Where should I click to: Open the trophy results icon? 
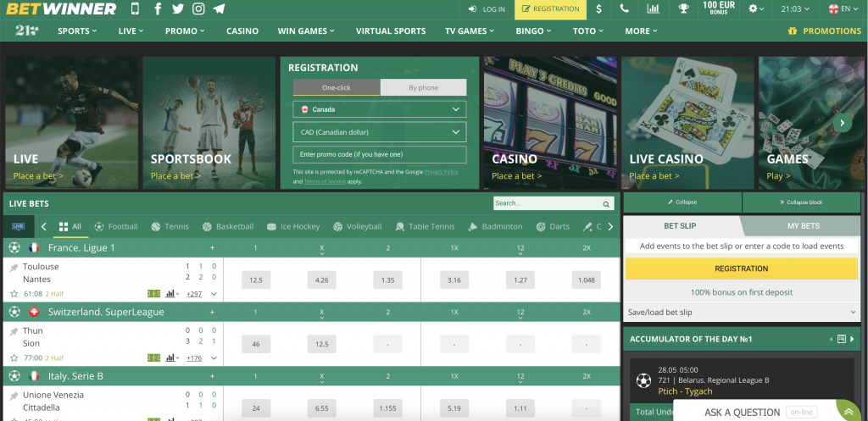point(684,8)
